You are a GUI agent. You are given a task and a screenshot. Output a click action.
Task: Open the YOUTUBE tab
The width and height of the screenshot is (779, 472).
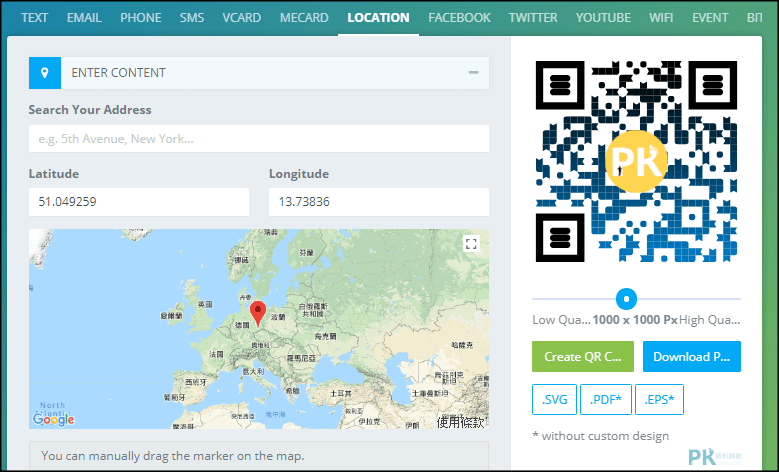[603, 17]
